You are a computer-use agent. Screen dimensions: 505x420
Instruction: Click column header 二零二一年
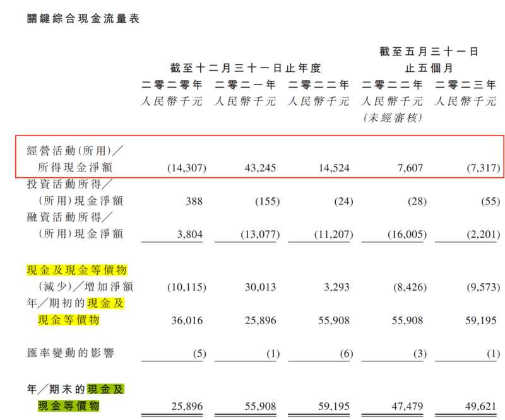[x=246, y=85]
